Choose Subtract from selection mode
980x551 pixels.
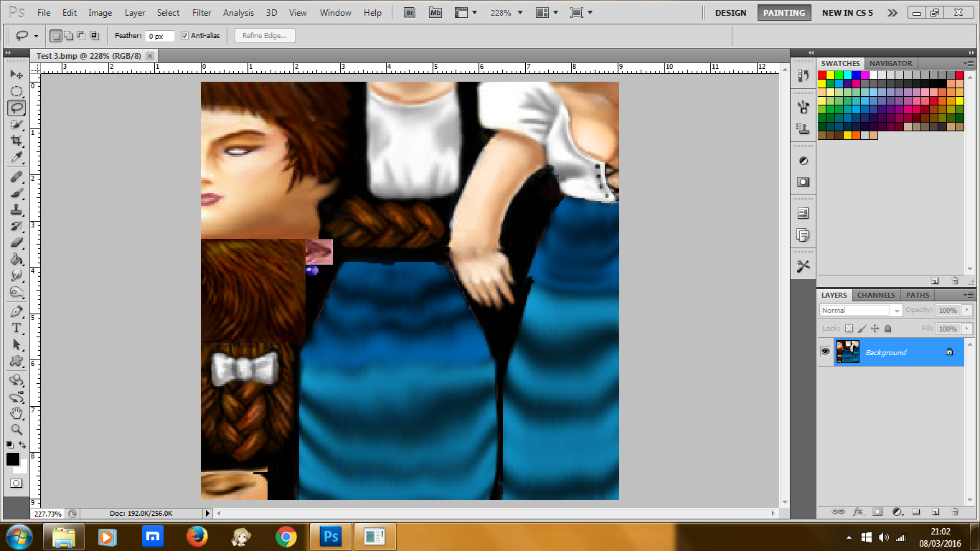pos(82,36)
